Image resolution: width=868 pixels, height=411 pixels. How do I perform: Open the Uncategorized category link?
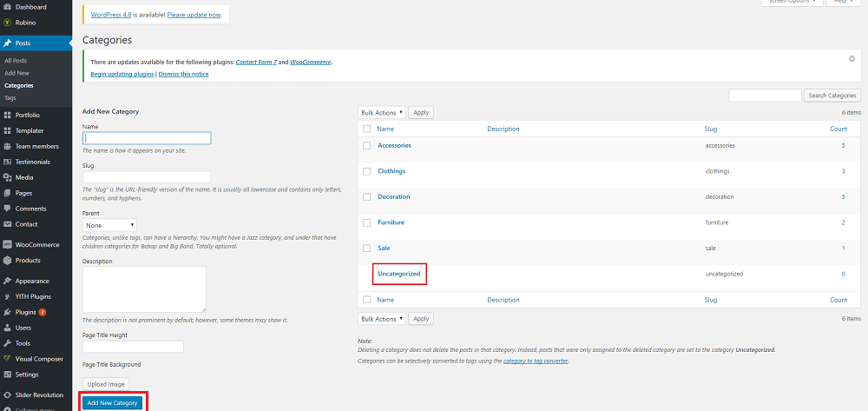pyautogui.click(x=399, y=274)
